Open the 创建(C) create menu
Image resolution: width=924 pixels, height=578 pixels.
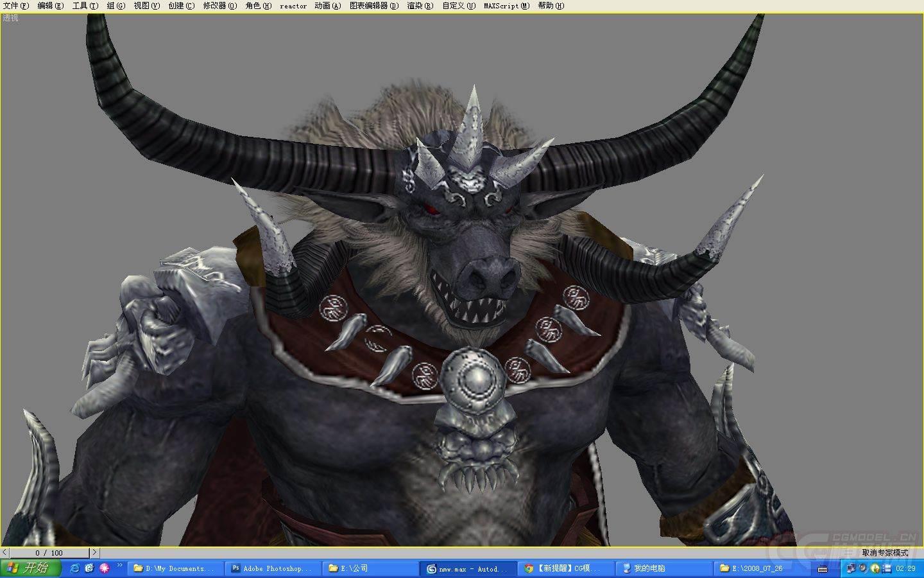tap(182, 6)
